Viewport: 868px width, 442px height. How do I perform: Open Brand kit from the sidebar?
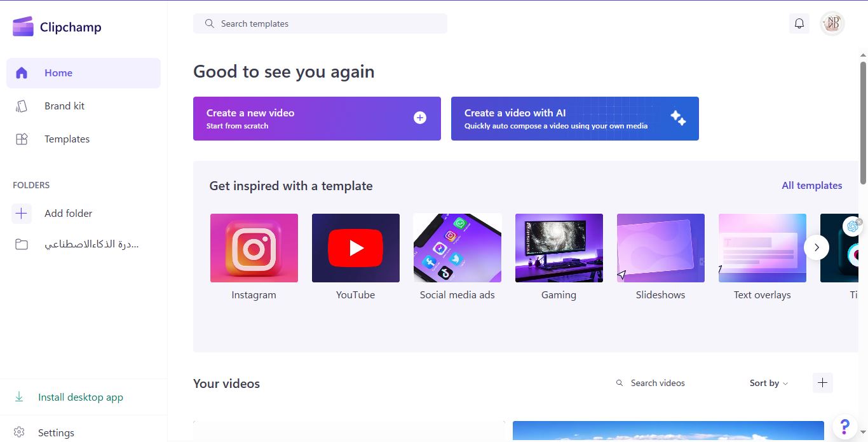[x=83, y=106]
